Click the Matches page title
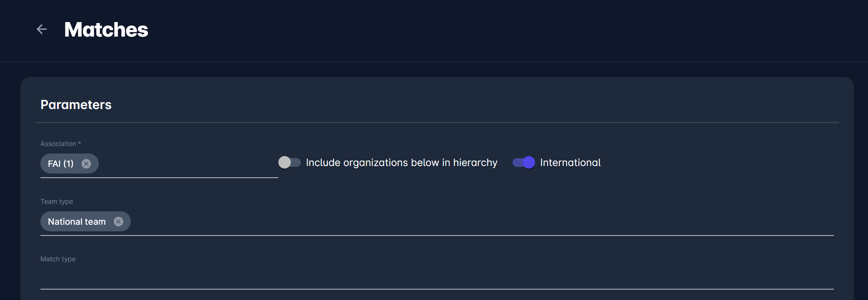Screen dimensions: 868x300 point(106,30)
